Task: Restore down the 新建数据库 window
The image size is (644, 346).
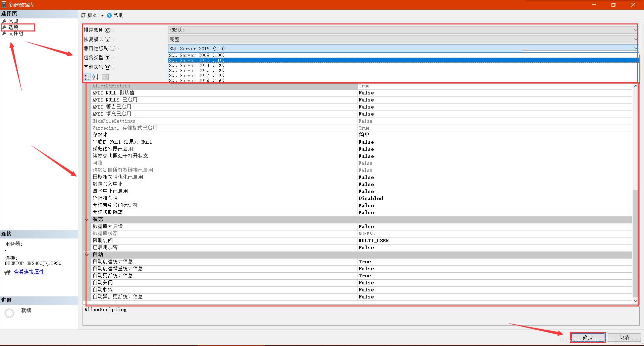Action: (x=613, y=5)
